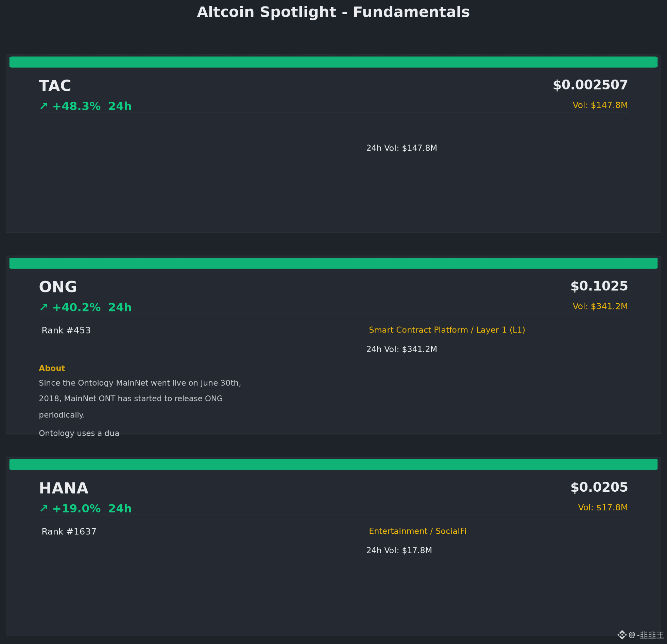Viewport: 667px width, 644px height.
Task: Click the HANA upward trend arrow icon
Action: pyautogui.click(x=44, y=509)
